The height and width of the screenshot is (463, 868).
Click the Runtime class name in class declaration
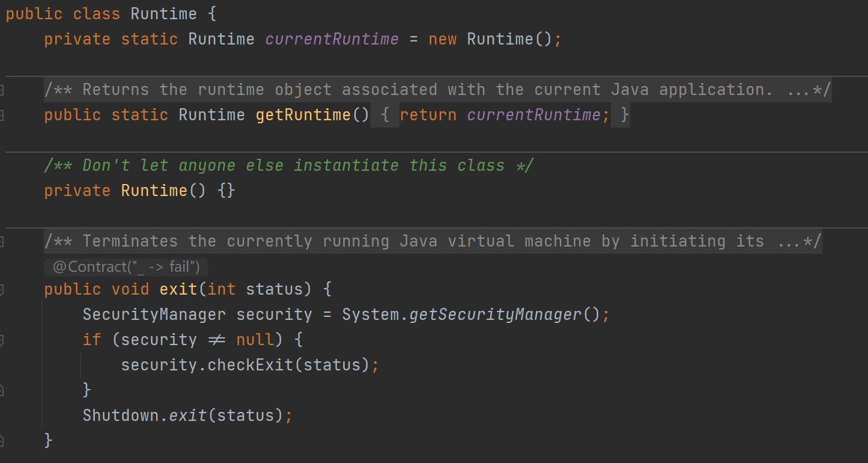[163, 14]
